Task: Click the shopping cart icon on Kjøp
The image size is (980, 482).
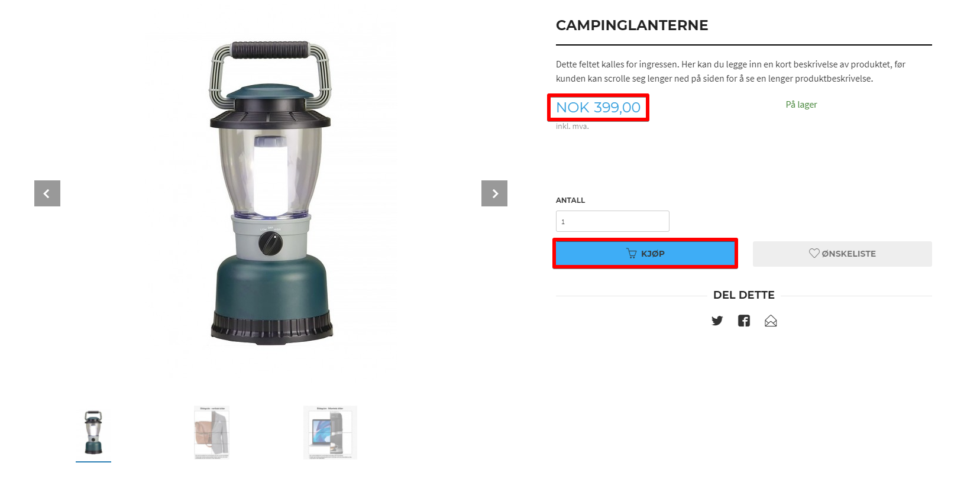Action: [632, 253]
